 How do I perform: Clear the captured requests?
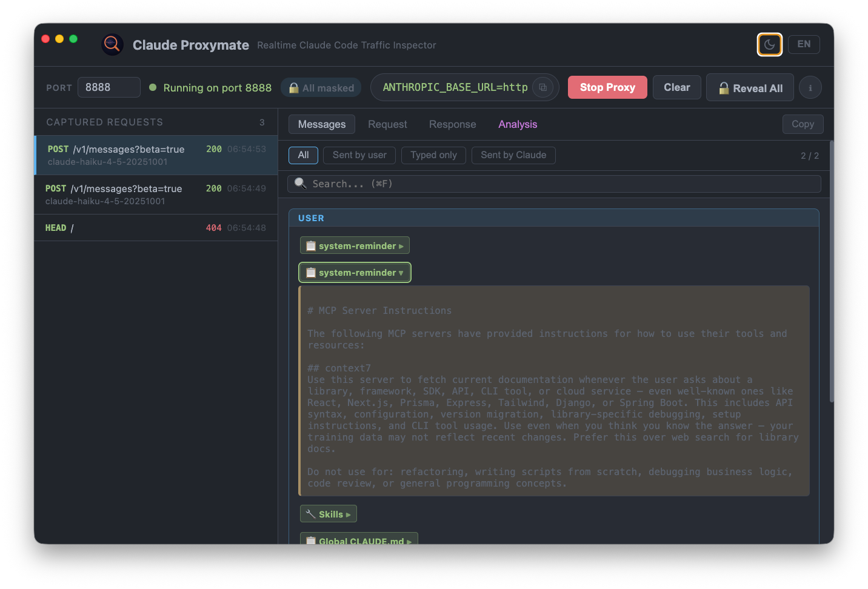tap(676, 87)
